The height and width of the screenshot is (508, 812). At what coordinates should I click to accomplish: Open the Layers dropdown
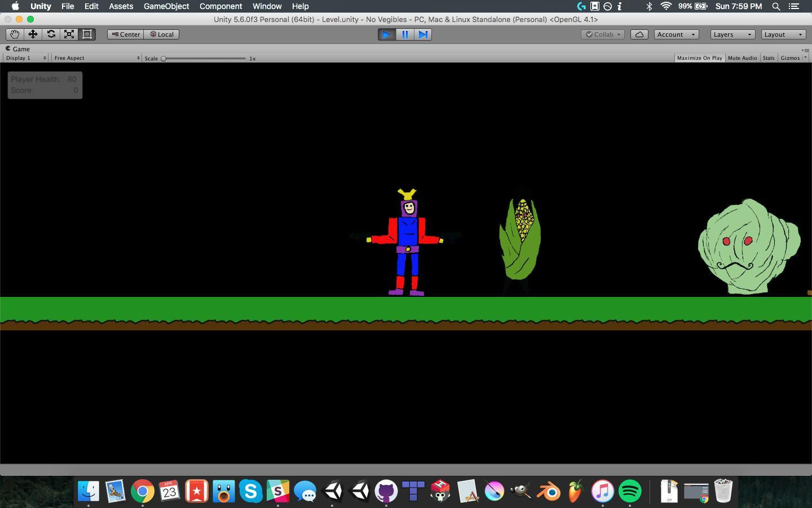coord(732,34)
